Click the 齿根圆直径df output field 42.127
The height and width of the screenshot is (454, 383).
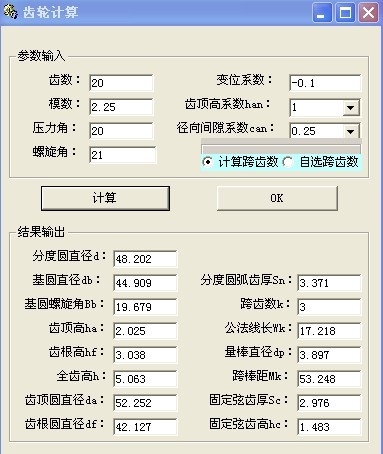pyautogui.click(x=145, y=427)
